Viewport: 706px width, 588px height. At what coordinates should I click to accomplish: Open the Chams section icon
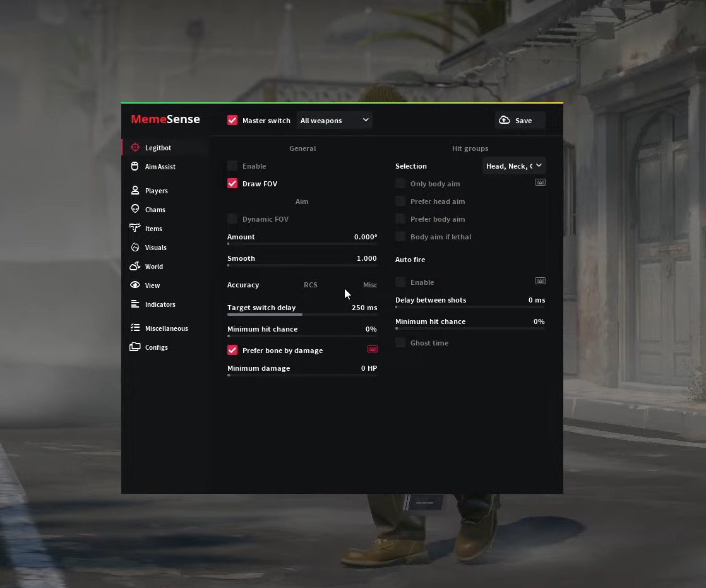point(135,210)
